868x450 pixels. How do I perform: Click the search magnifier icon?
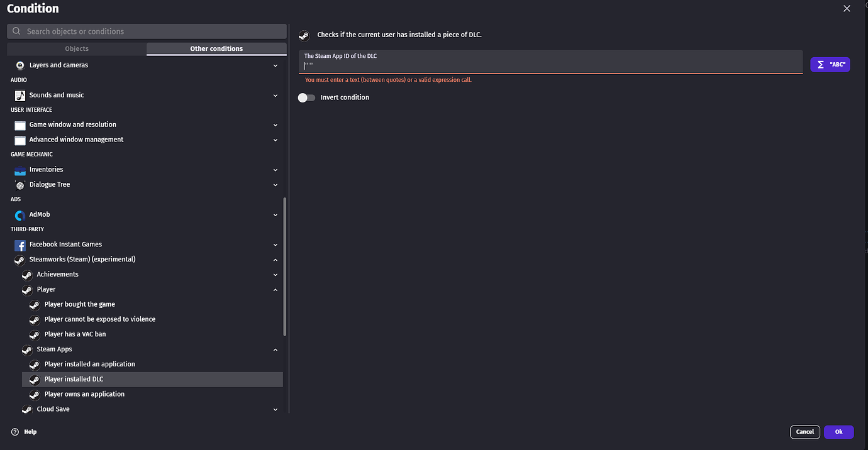[x=16, y=31]
